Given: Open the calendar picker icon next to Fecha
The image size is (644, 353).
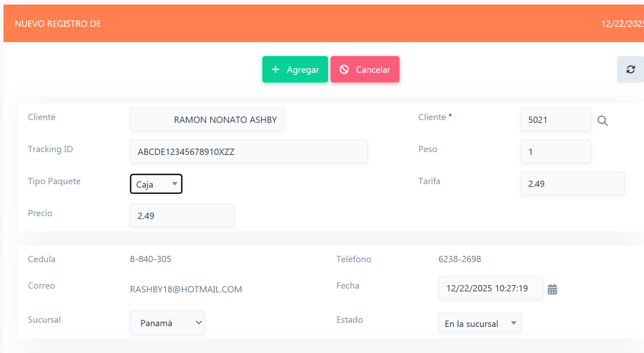Looking at the screenshot, I should point(552,289).
